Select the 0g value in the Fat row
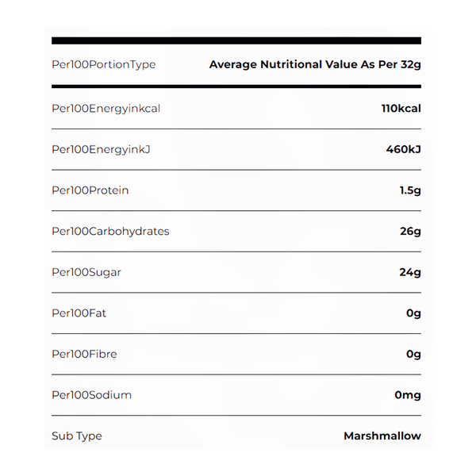Screen dimensions: 476x476 413,313
